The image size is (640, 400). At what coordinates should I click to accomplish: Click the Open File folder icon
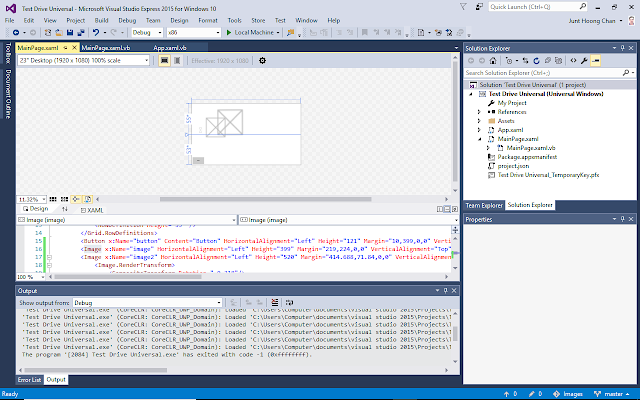pyautogui.click(x=59, y=33)
